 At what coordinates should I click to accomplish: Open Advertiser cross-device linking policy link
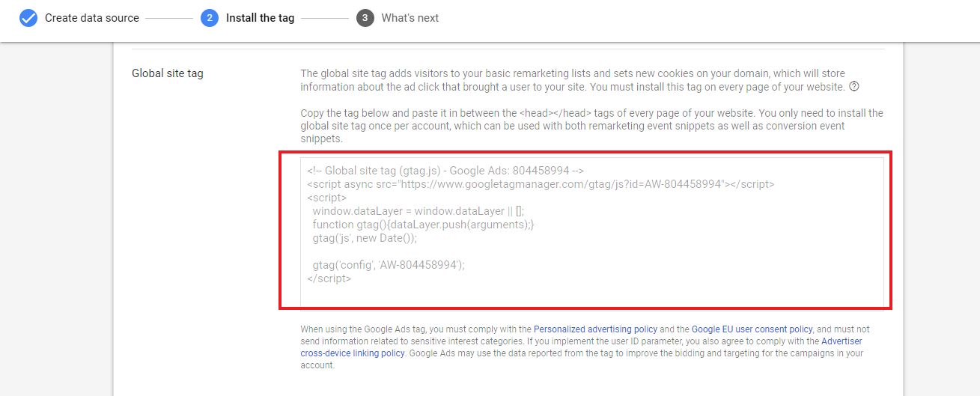click(581, 347)
